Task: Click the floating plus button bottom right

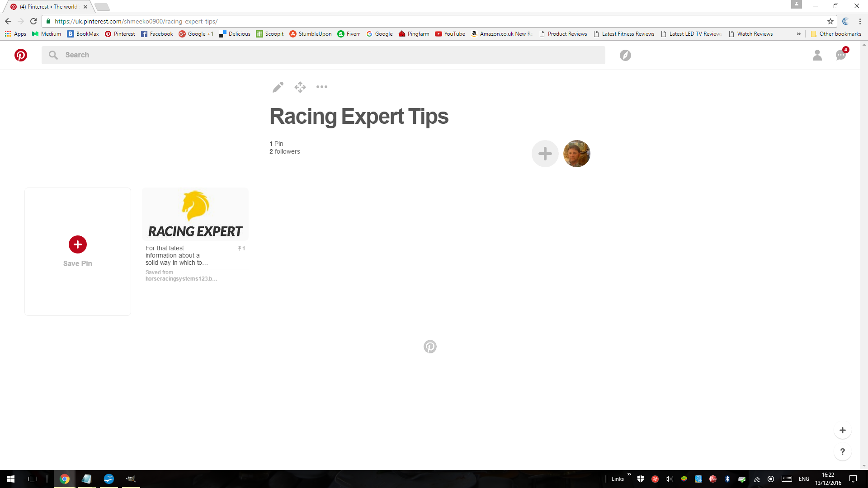Action: tap(843, 430)
